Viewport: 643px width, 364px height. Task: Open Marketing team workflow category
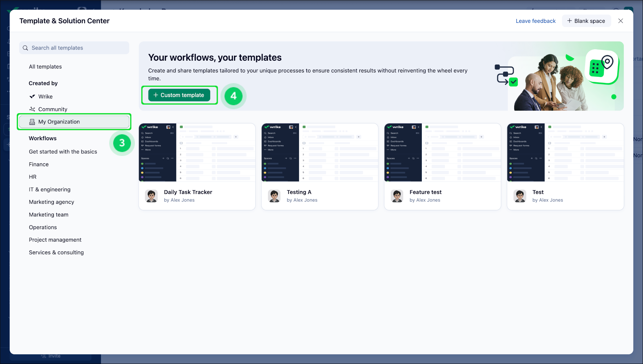[x=49, y=215]
